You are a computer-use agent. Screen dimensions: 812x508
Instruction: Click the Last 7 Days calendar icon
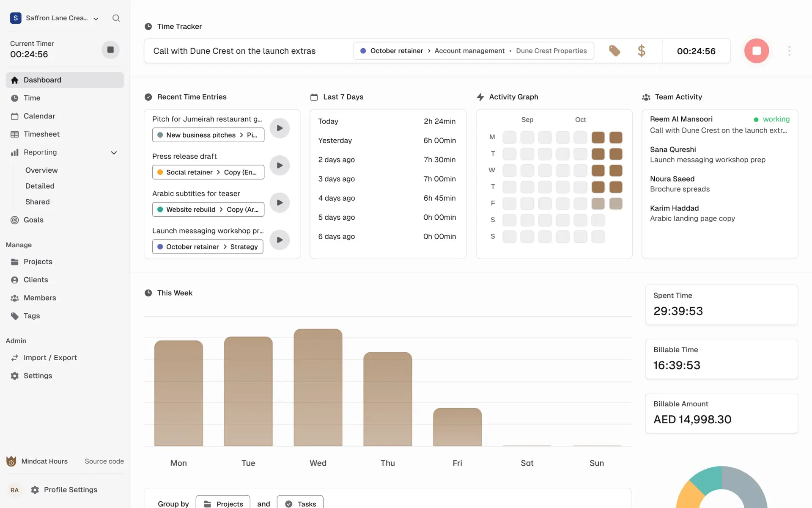314,97
